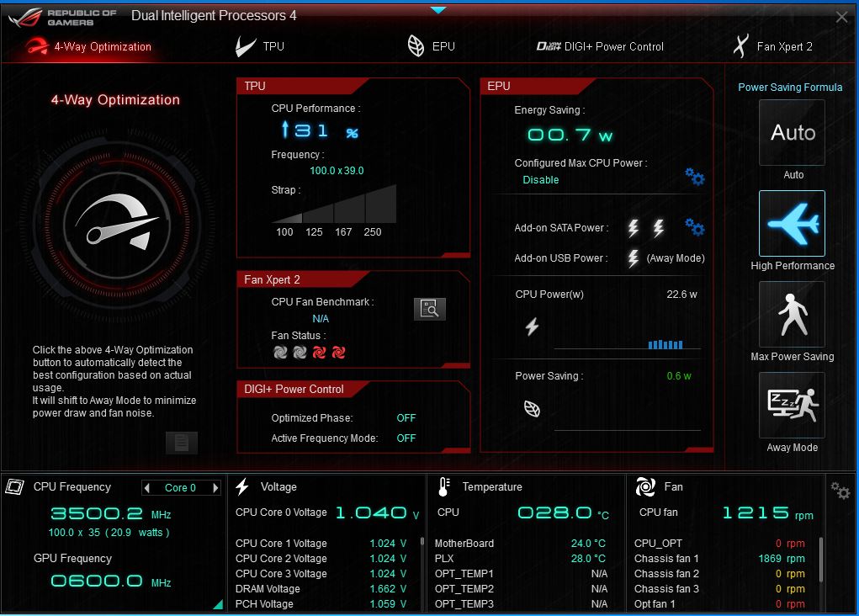Click the Temperature thermometer icon
The width and height of the screenshot is (859, 616).
click(443, 486)
